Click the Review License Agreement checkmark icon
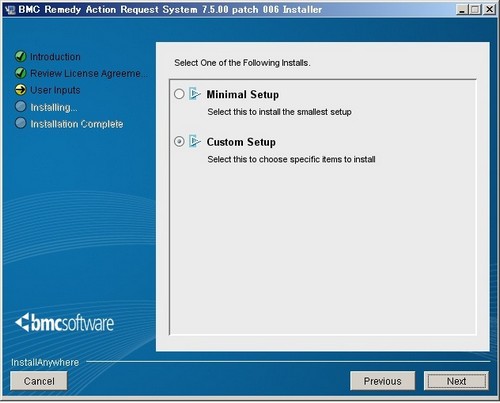 [21, 73]
